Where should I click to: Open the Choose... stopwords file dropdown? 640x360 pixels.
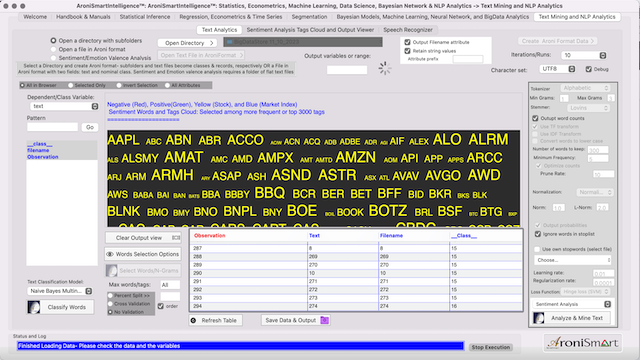(572, 260)
